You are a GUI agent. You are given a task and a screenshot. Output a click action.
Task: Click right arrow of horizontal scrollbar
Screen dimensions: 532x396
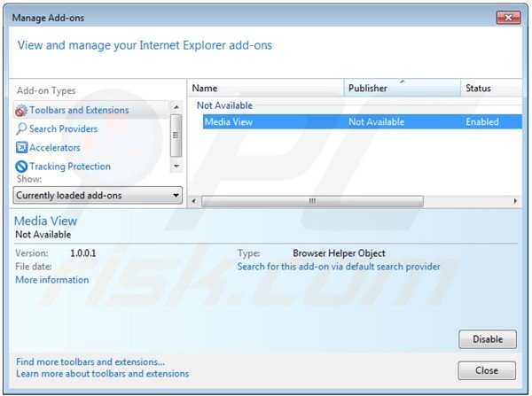pos(517,201)
